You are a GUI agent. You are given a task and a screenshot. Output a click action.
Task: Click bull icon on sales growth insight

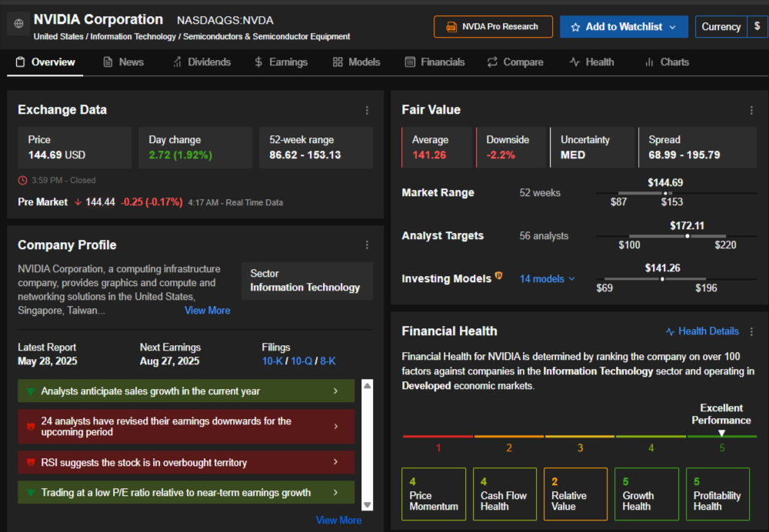pos(31,391)
